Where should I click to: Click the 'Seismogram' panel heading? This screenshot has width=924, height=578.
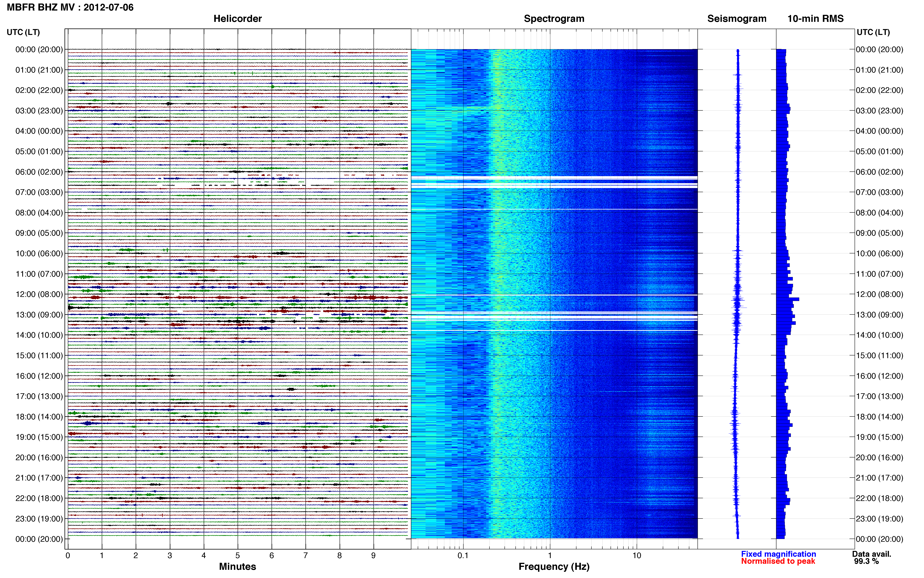click(737, 19)
